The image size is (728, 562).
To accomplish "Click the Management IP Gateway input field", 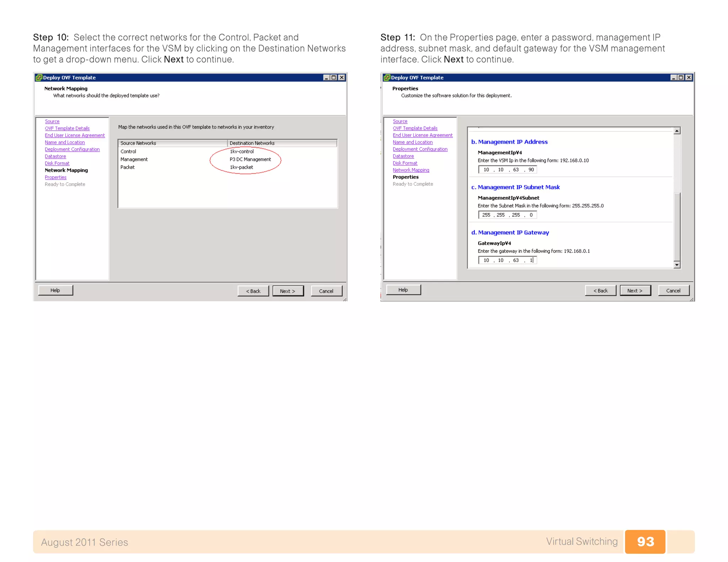I will coord(507,260).
